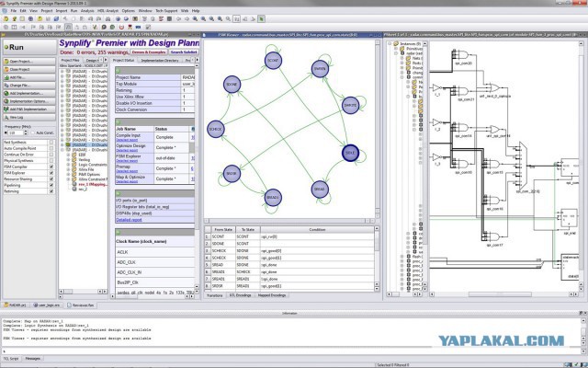This screenshot has width=588, height=368.
Task: Click the Condition column header
Action: pos(317,229)
